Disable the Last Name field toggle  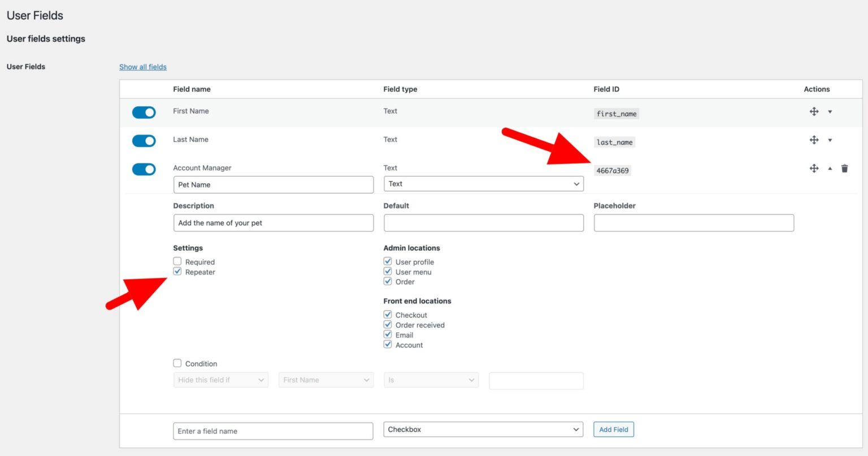click(x=144, y=140)
